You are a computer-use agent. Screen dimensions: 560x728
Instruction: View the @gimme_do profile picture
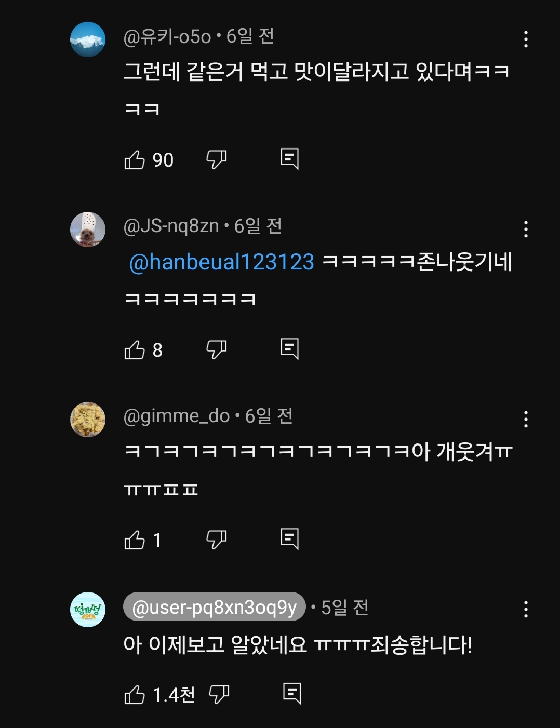[x=88, y=420]
